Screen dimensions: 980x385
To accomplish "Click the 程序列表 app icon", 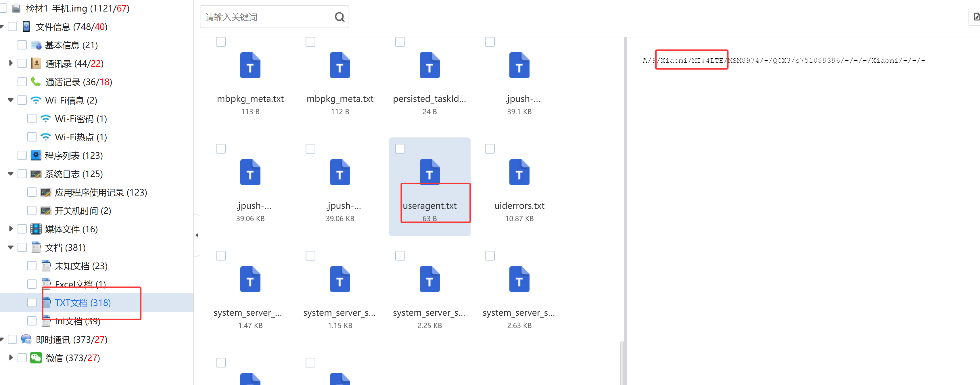I will [x=36, y=155].
